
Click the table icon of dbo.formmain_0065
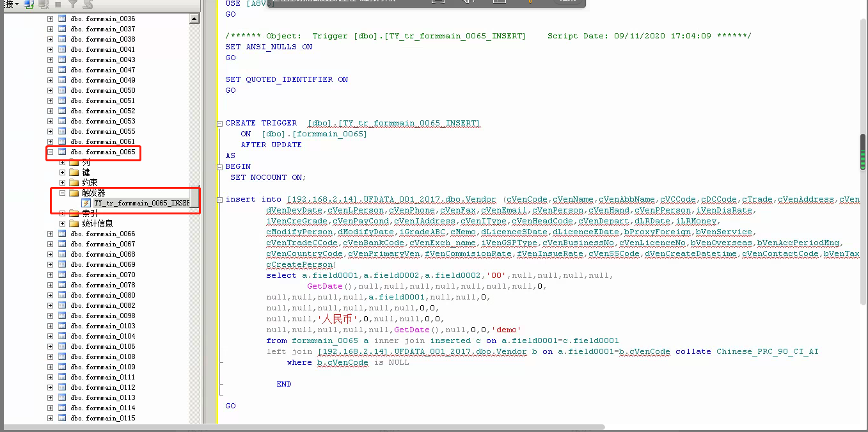coord(63,152)
